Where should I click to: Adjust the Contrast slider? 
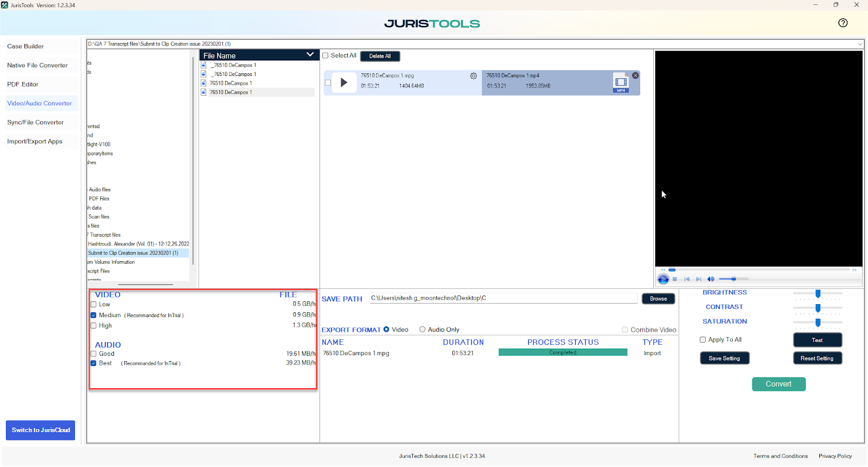(818, 308)
